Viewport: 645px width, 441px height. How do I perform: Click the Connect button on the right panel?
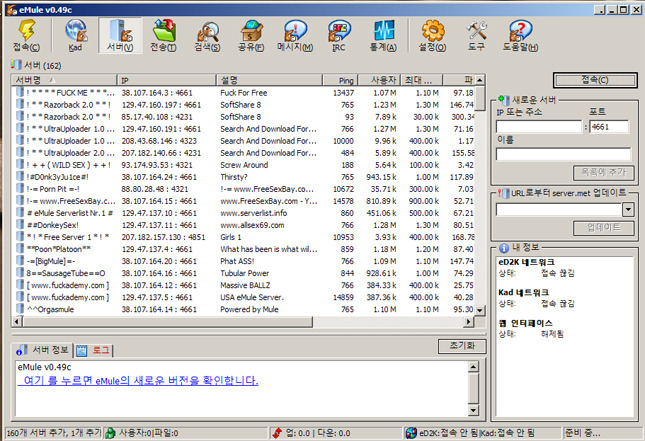point(595,80)
